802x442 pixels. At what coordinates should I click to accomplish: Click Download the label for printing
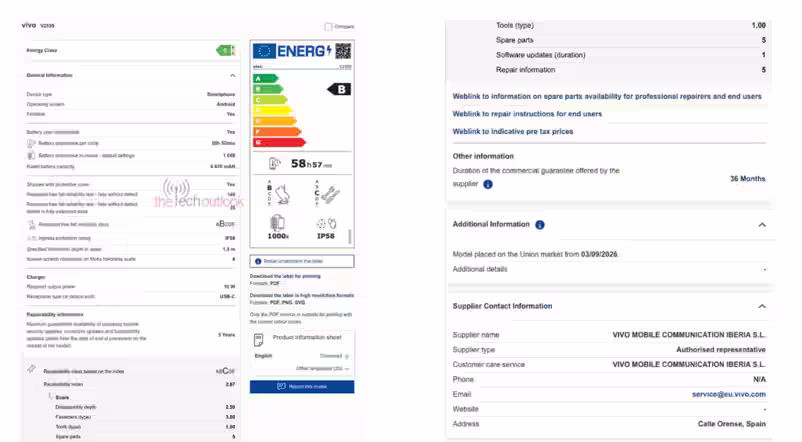tap(285, 276)
